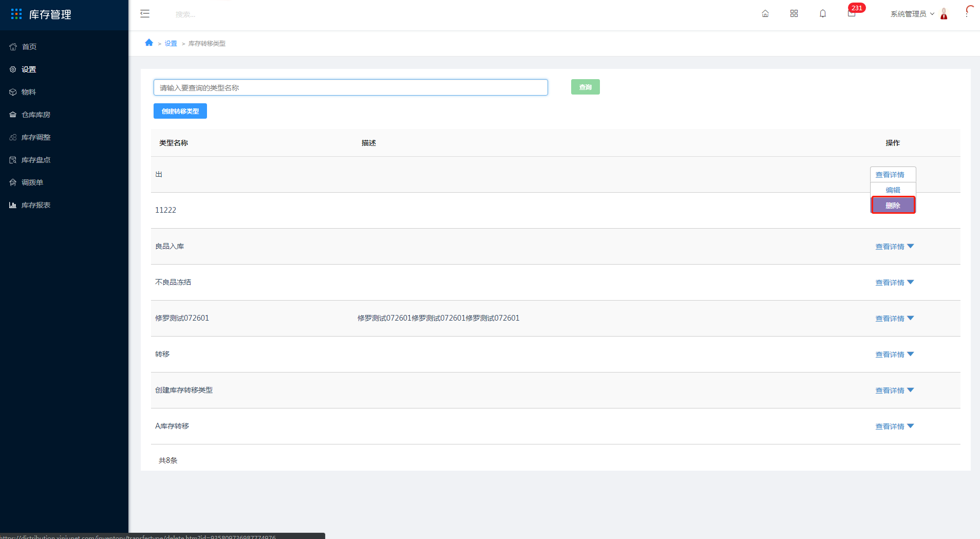
Task: Click 查看详情 for 转移 row
Action: [890, 355]
